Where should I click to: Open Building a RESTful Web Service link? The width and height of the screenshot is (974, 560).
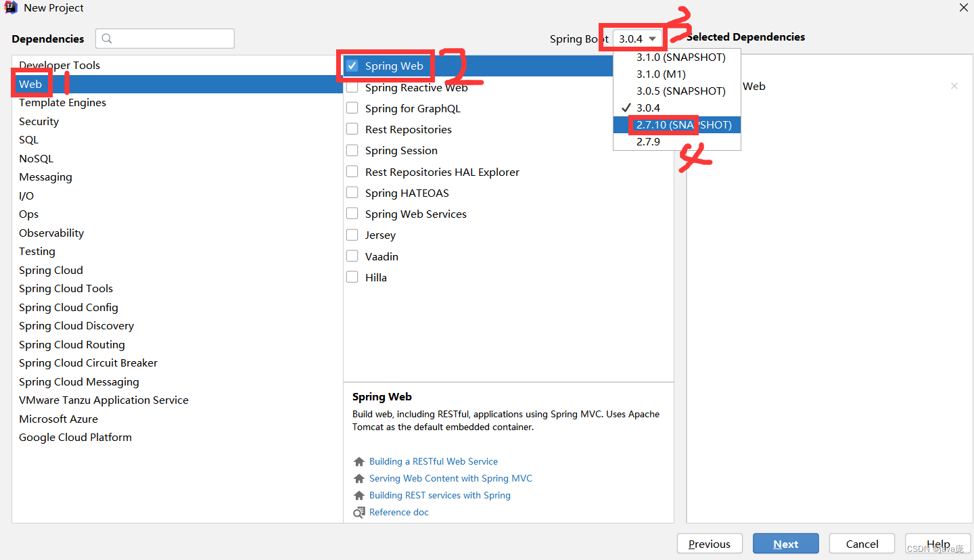[x=434, y=461]
